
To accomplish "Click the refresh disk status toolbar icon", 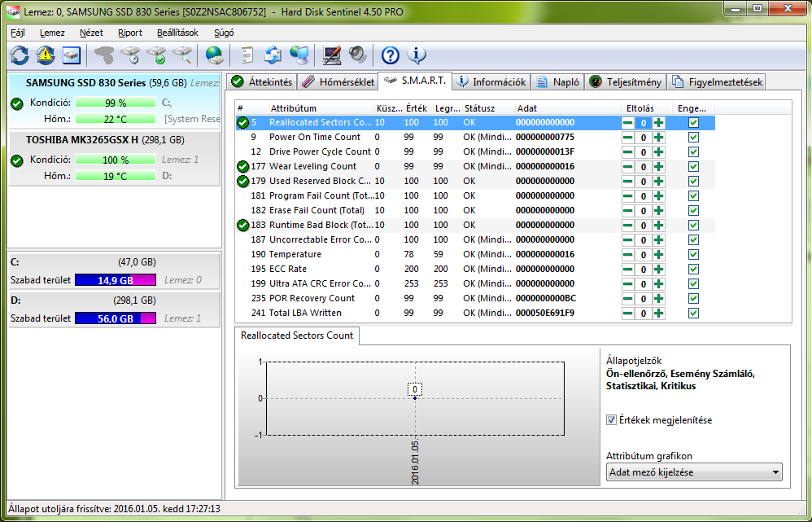I will click(20, 55).
